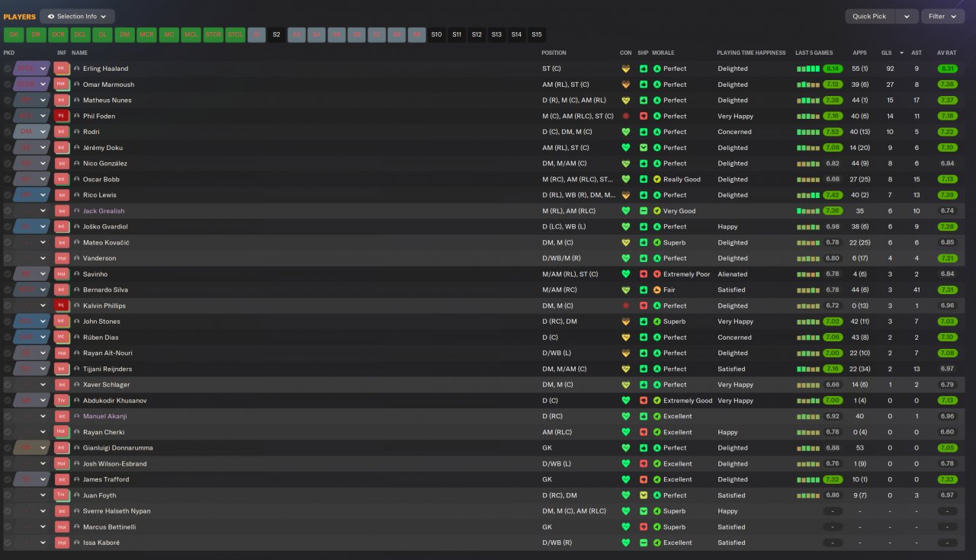Click James Trafford's 7.33 average rating
Viewport: 976px width, 560px height.
point(947,479)
